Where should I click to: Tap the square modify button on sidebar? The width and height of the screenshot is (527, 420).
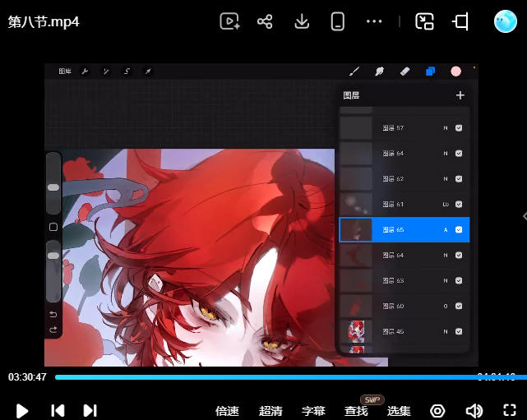click(x=53, y=227)
